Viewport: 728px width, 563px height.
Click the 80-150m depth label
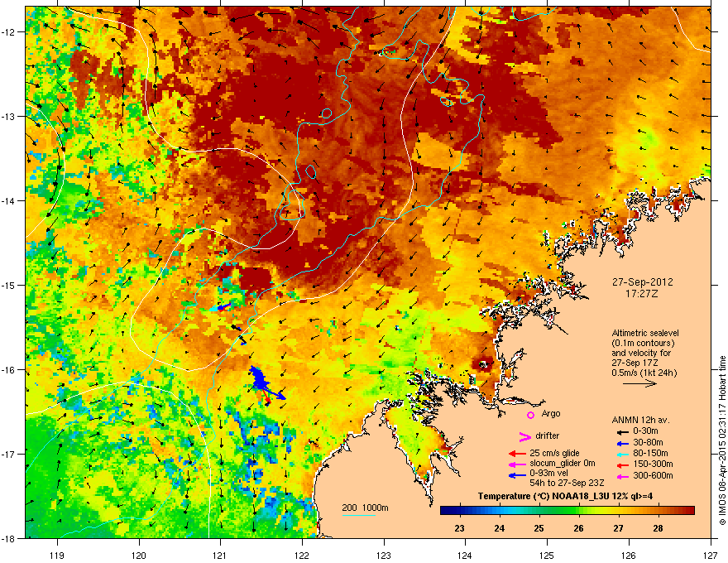pos(650,454)
